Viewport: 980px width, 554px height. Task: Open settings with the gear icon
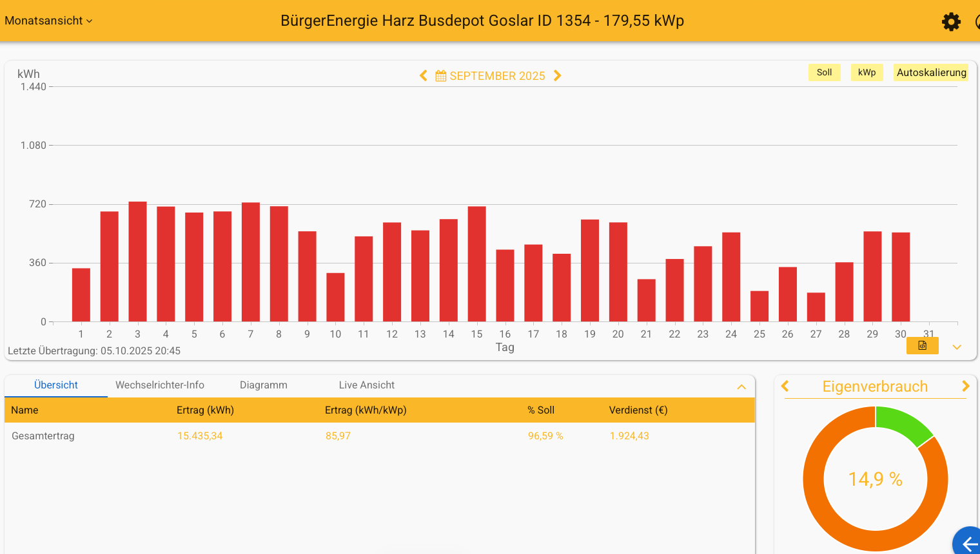pos(951,22)
